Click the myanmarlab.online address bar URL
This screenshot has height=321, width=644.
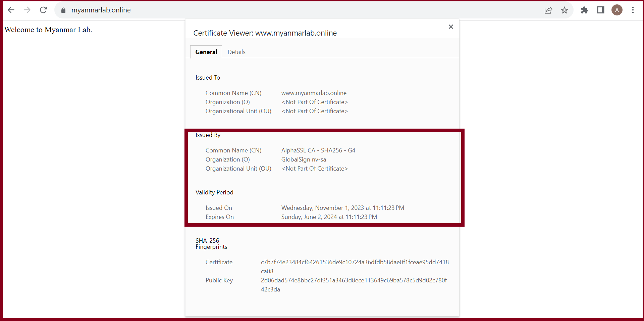tap(101, 10)
